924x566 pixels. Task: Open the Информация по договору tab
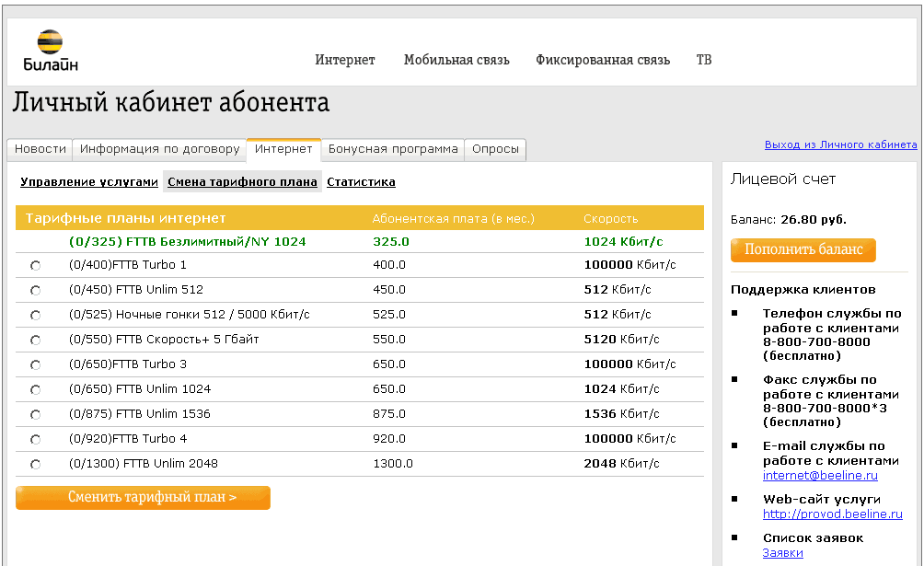(160, 149)
